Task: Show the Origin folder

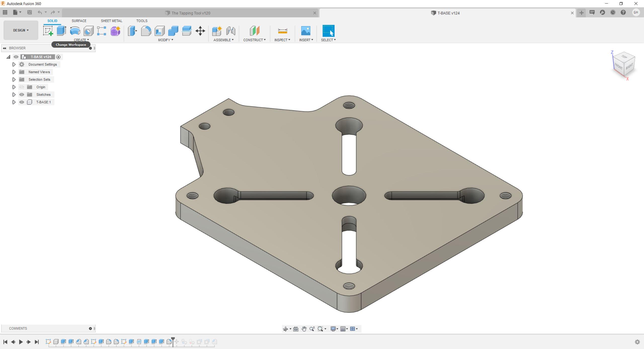Action: [22, 87]
